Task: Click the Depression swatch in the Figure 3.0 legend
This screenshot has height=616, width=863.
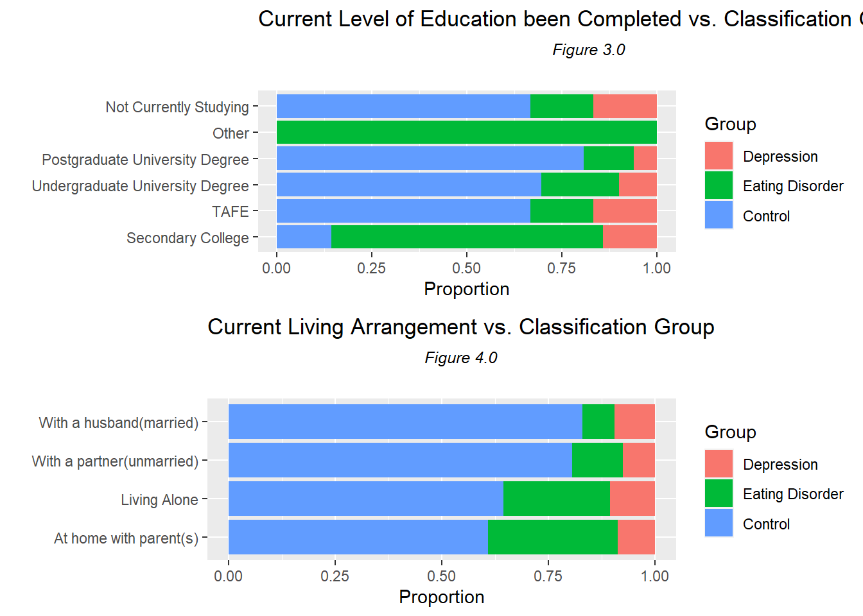Action: coord(719,156)
